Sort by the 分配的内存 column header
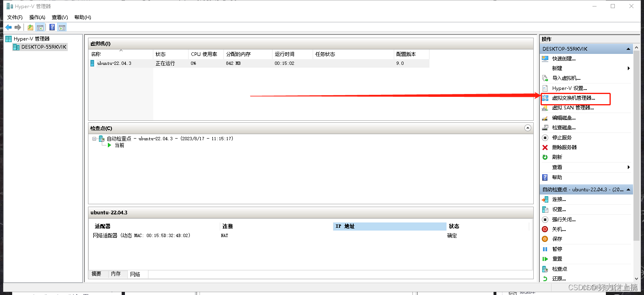Viewport: 644px width, 295px height. pyautogui.click(x=248, y=54)
